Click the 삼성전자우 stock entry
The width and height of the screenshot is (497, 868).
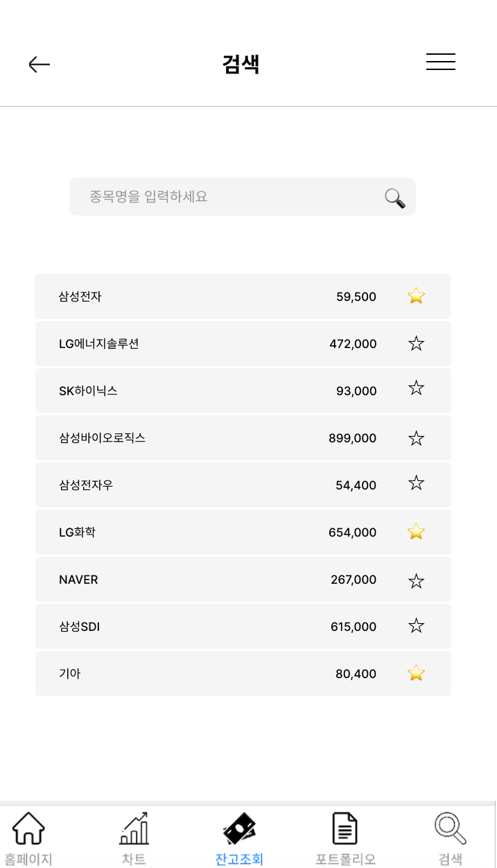pyautogui.click(x=208, y=485)
